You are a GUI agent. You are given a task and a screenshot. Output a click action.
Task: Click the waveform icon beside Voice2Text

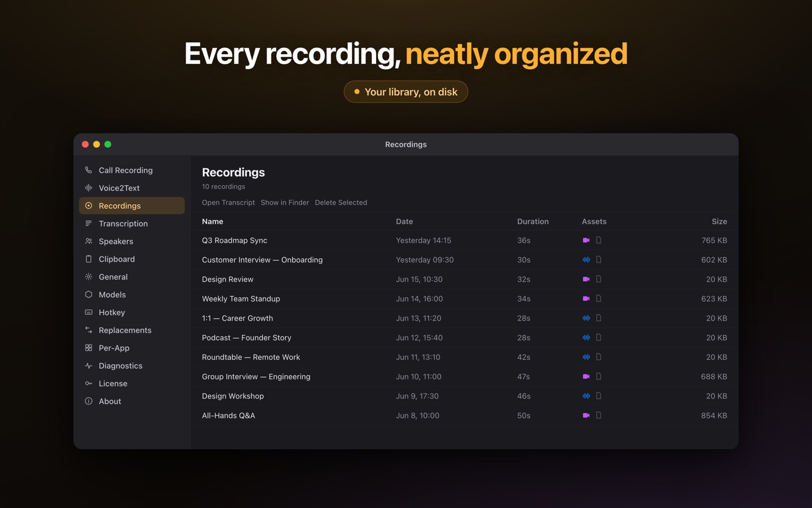click(89, 188)
